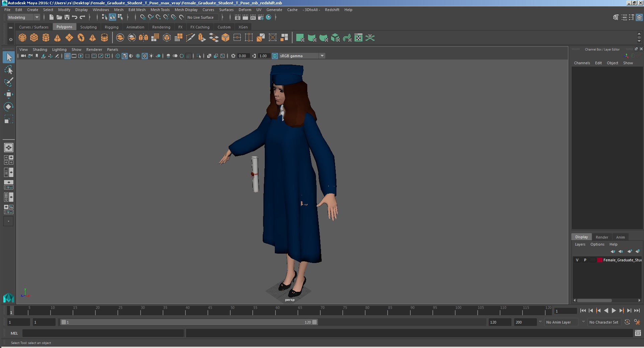Toggle the color management ON button

275,56
